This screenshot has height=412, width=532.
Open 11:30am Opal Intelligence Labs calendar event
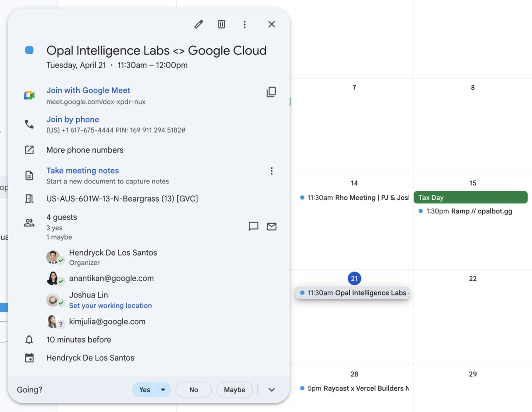pos(352,293)
